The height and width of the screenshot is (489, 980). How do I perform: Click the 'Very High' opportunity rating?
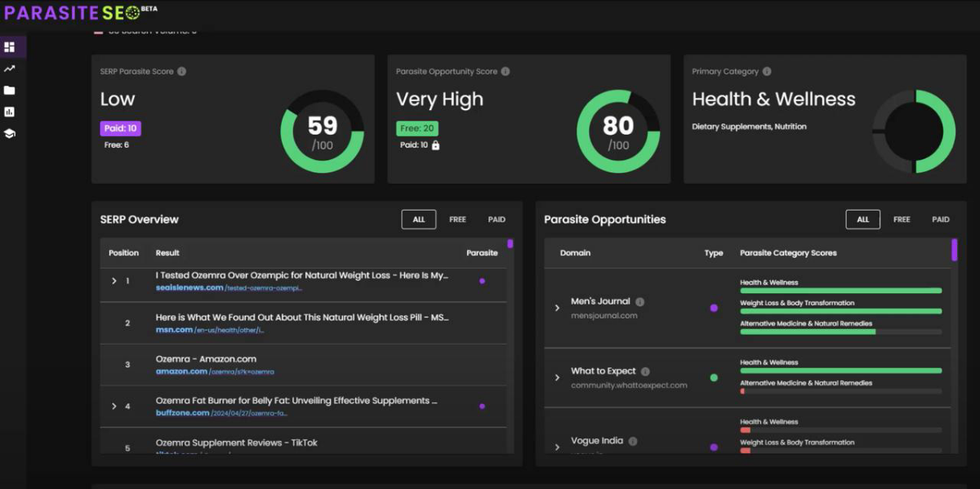[x=439, y=100]
